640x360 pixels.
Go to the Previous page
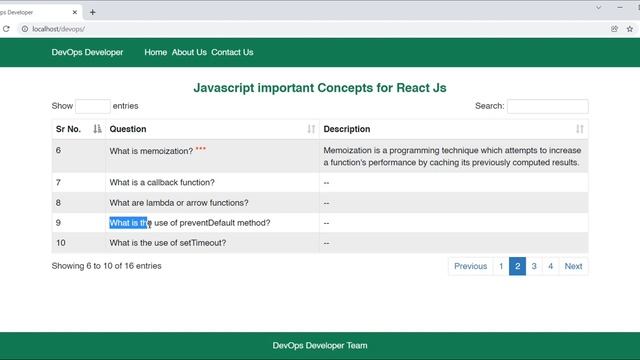click(470, 266)
